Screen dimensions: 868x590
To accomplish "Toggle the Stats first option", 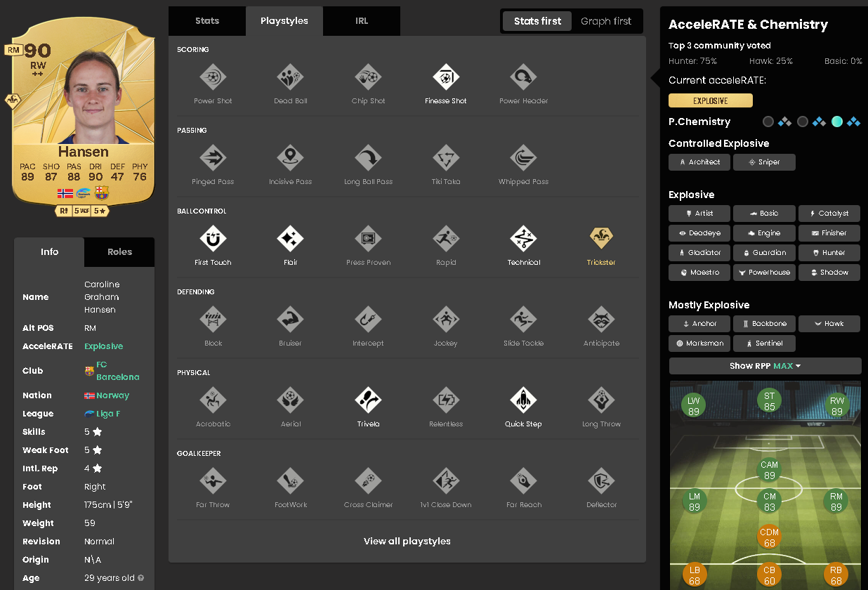I will (537, 21).
